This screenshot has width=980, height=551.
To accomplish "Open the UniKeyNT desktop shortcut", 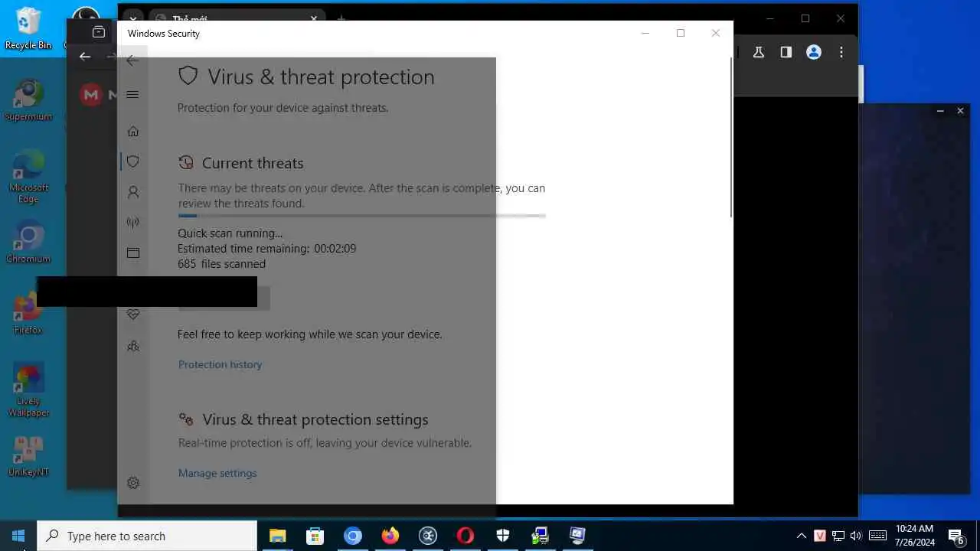I will tap(28, 456).
